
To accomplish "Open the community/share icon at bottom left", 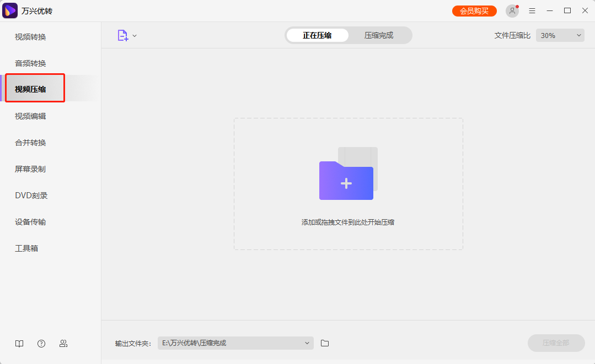I will (63, 343).
